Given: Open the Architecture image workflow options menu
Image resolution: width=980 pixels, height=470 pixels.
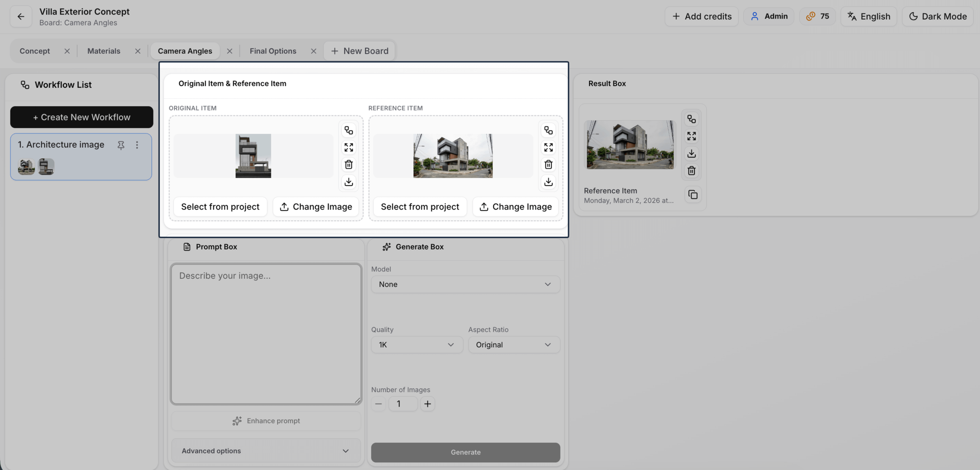Looking at the screenshot, I should pyautogui.click(x=137, y=145).
